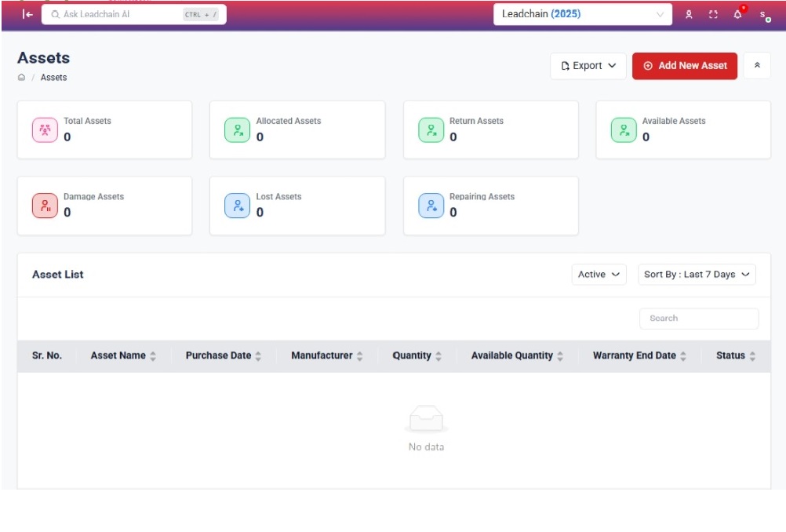Open the Export dropdown
Viewport: 786px width, 532px height.
588,66
